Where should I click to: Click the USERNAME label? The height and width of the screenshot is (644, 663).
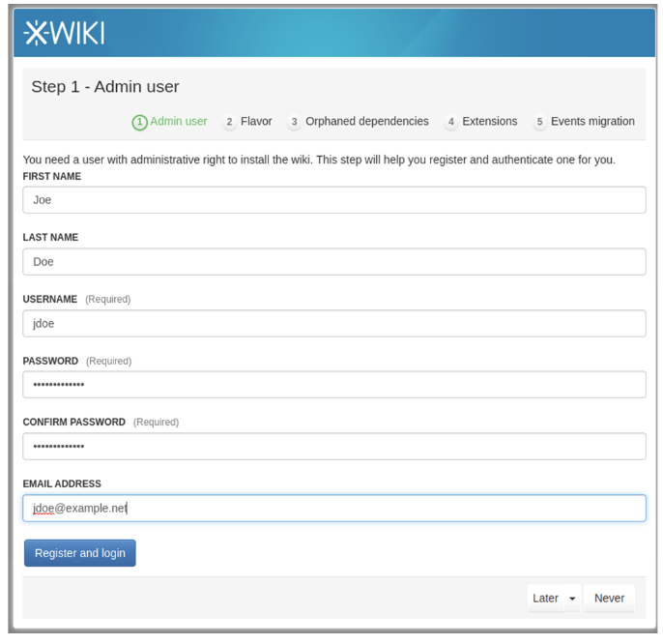tap(50, 299)
